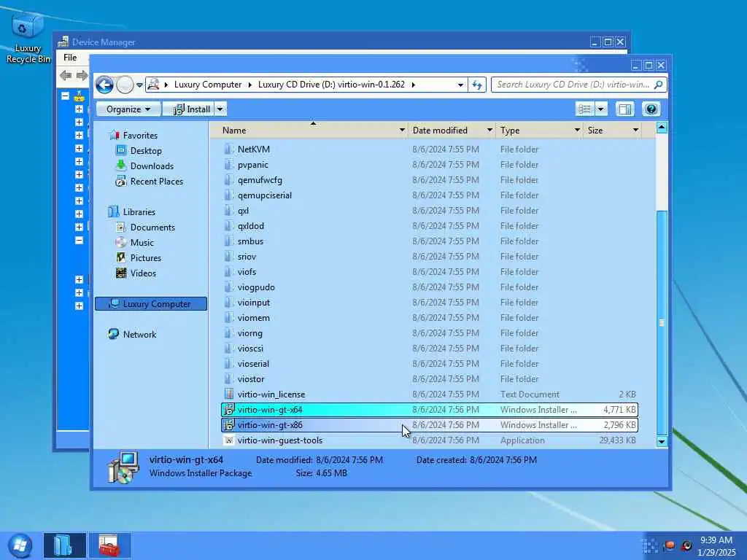Sort by the Size column header
Screen dimensions: 747x560
click(595, 131)
